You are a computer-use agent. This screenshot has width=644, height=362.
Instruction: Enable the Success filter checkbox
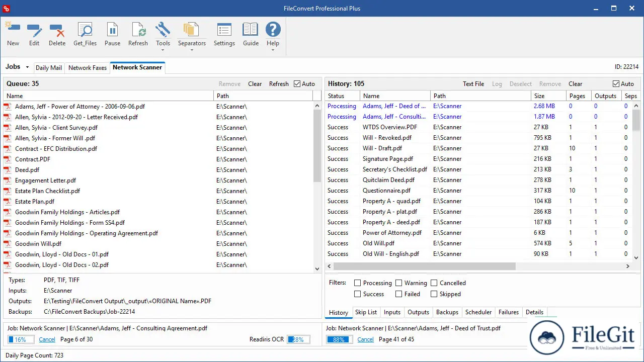[x=357, y=294]
